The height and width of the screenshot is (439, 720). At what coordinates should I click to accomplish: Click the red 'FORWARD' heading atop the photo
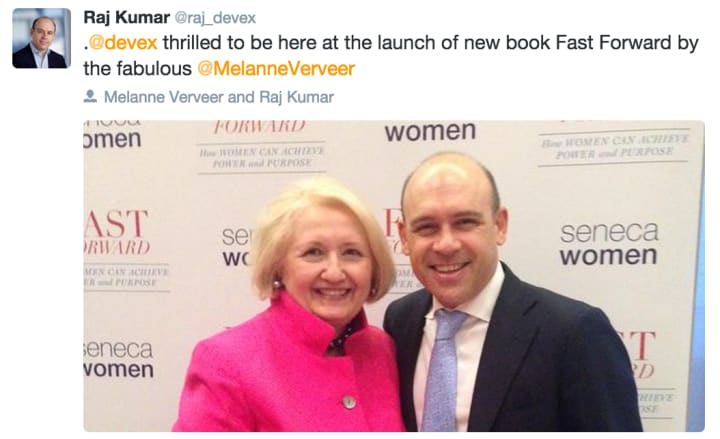pyautogui.click(x=260, y=127)
